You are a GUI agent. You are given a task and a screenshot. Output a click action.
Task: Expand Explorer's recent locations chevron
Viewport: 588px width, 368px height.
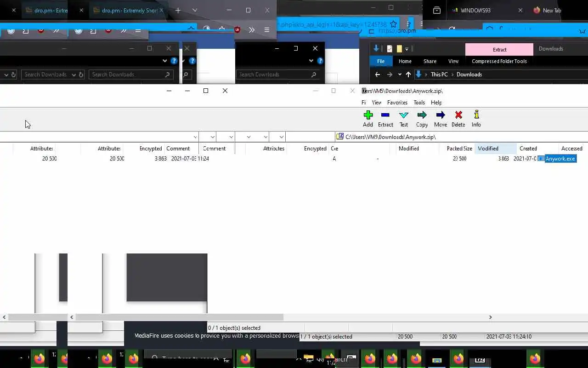[400, 75]
